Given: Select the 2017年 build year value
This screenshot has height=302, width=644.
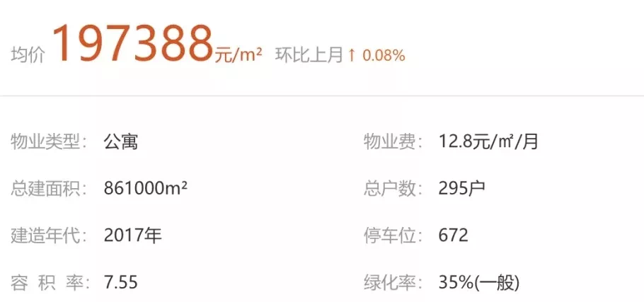Looking at the screenshot, I should coord(132,235).
